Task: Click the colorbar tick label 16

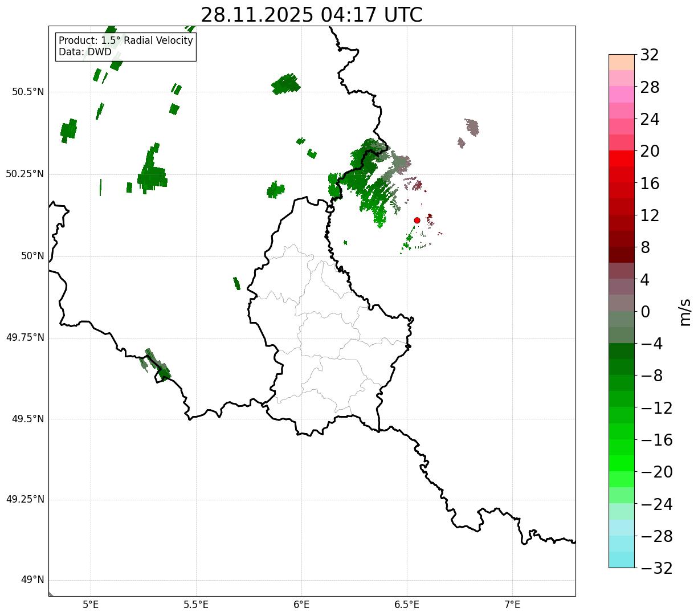Action: (x=650, y=183)
